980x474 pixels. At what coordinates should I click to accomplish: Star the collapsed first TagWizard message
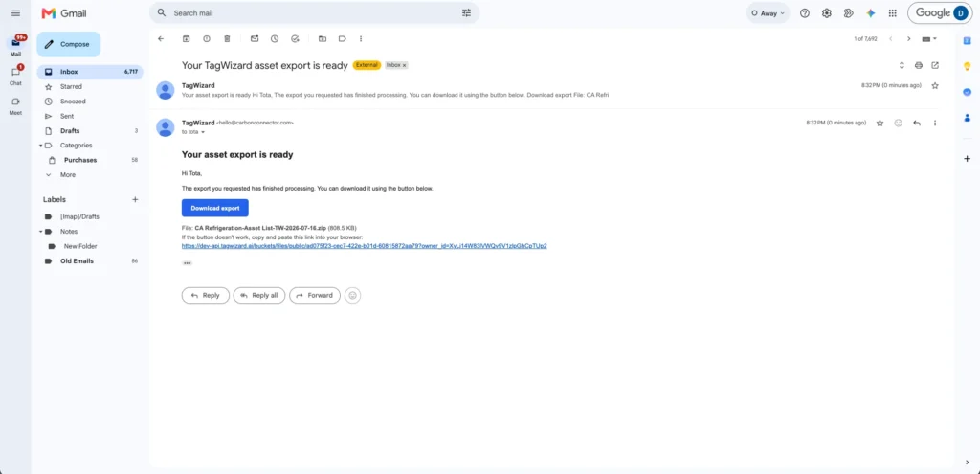tap(935, 85)
